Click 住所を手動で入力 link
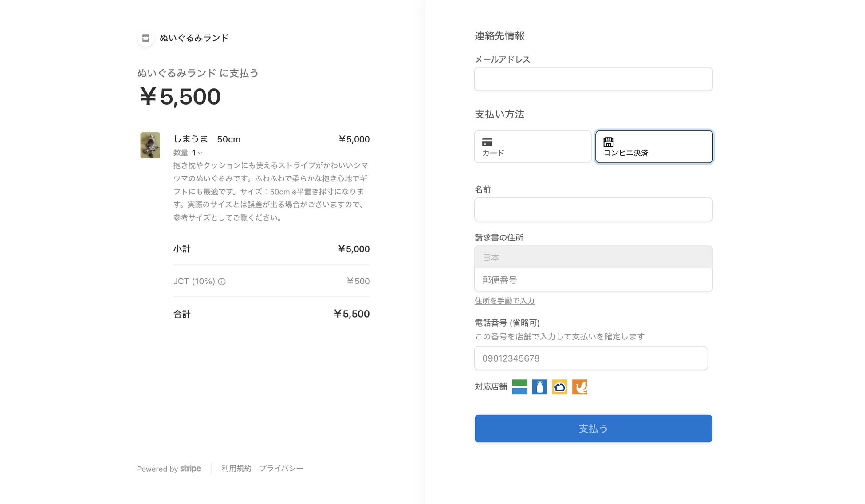Viewport: 865px width, 504px height. tap(504, 301)
